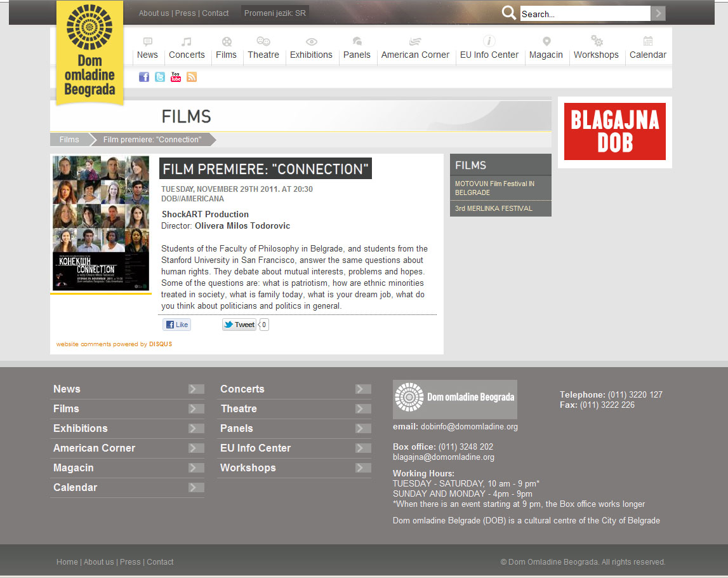
Task: Click the Concerts music note icon
Action: tap(186, 42)
